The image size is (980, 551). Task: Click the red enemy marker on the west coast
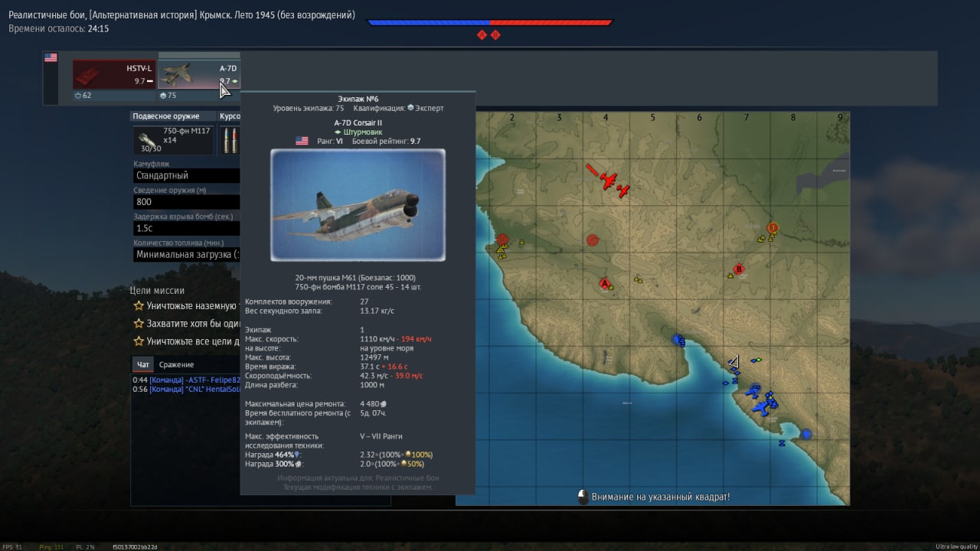point(502,240)
